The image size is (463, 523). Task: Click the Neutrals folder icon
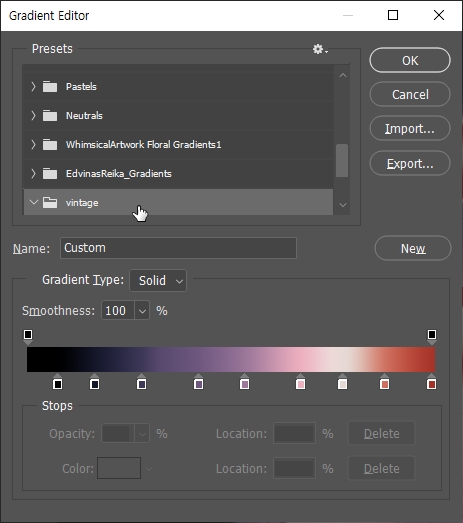50,116
